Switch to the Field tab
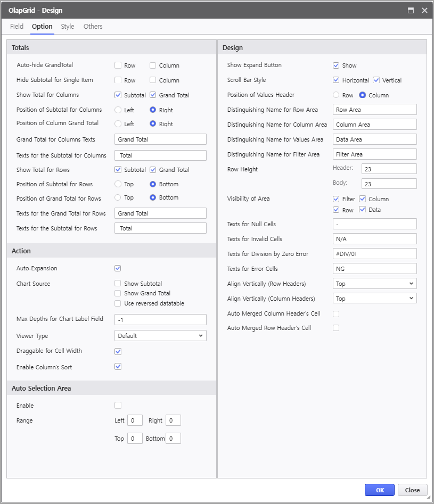 pos(17,27)
